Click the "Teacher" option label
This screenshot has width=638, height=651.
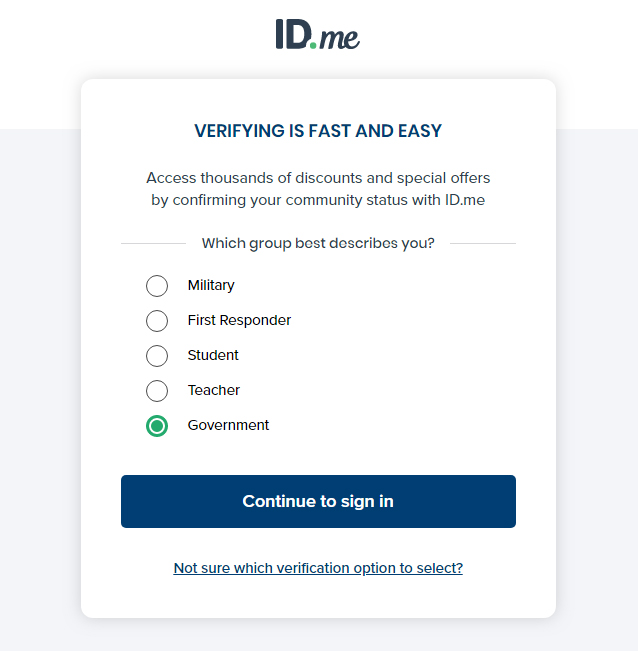pyautogui.click(x=214, y=390)
